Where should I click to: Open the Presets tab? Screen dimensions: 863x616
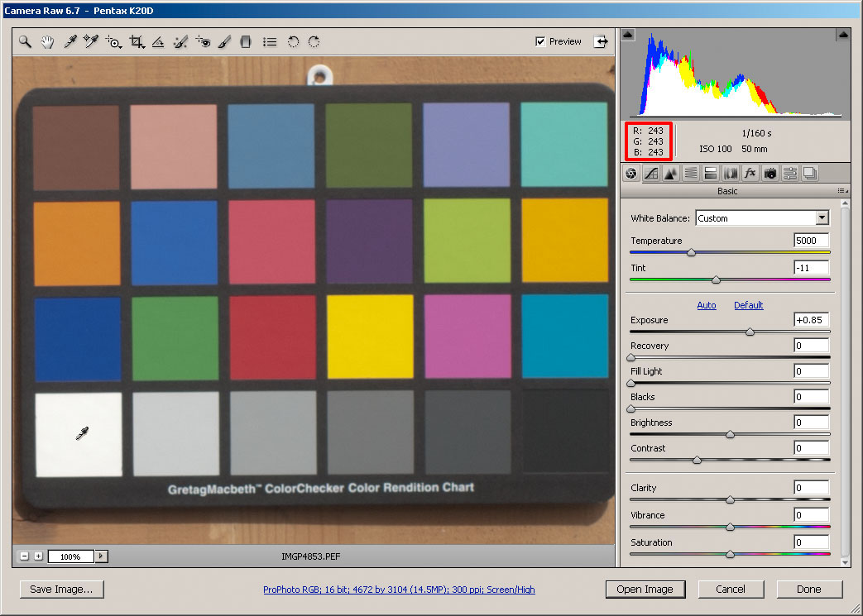[x=790, y=174]
